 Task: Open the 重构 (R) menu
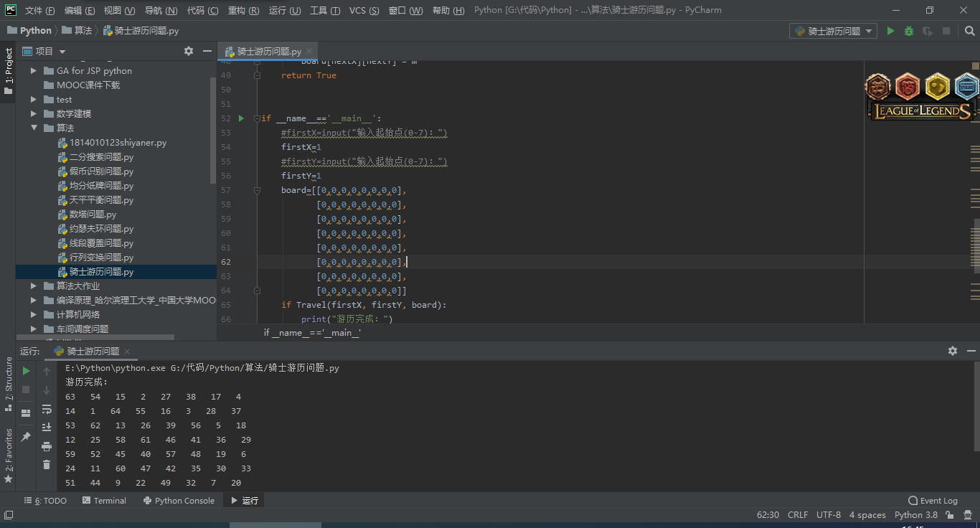pyautogui.click(x=244, y=11)
